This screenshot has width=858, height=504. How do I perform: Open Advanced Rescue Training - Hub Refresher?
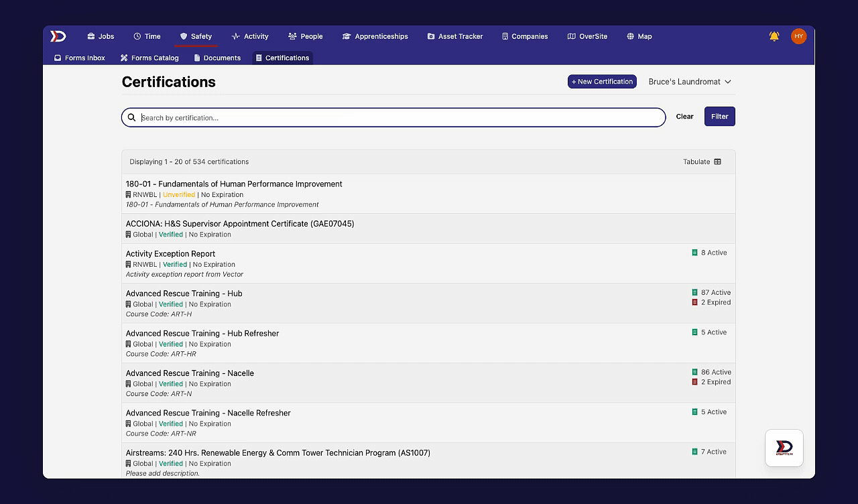[x=202, y=333]
